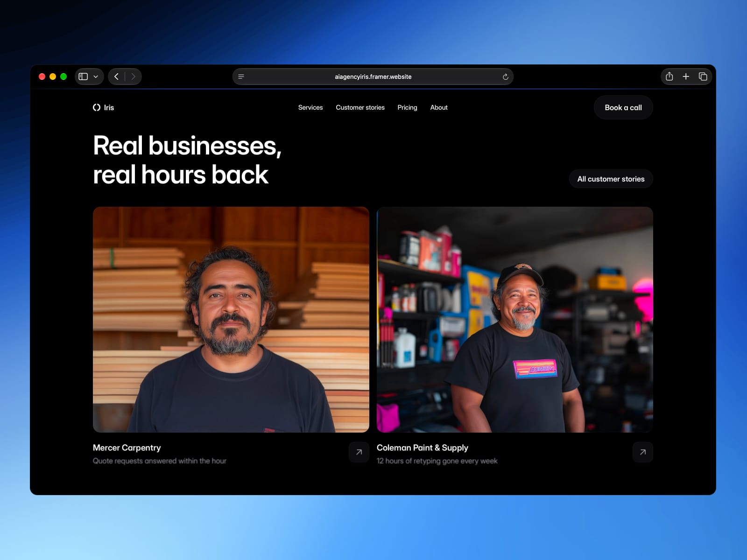This screenshot has height=560, width=747.
Task: Open the About nav item
Action: 439,107
